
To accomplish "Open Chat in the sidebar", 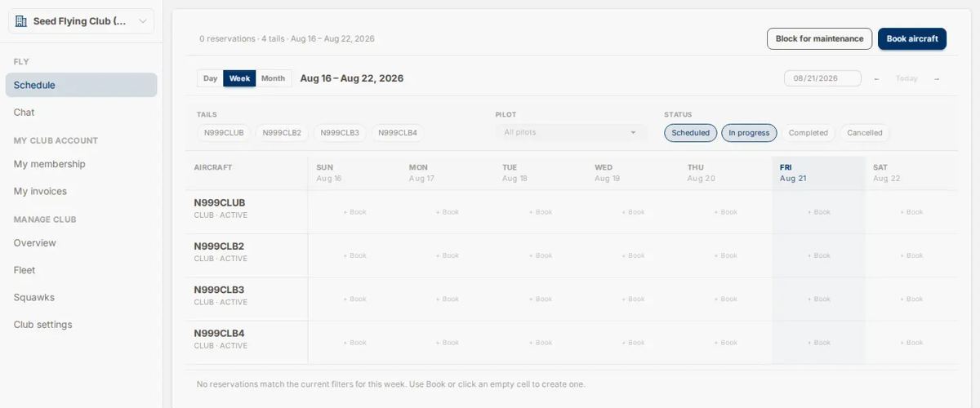I will coord(81,113).
